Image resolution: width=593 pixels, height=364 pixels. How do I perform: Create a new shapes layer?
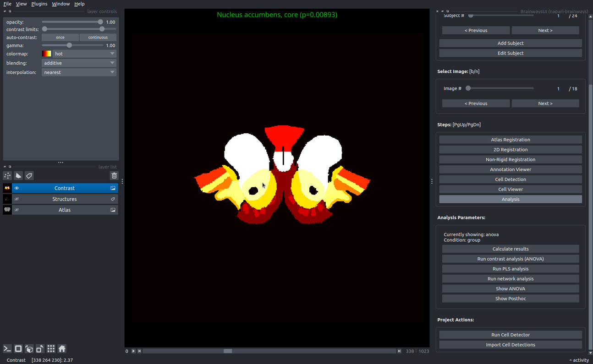[x=18, y=176]
